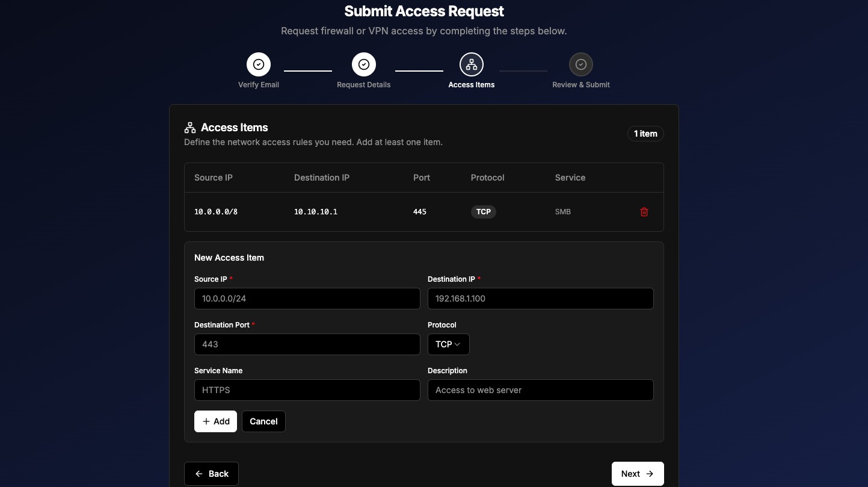
Task: Click the Request Details step label
Action: [x=364, y=85]
